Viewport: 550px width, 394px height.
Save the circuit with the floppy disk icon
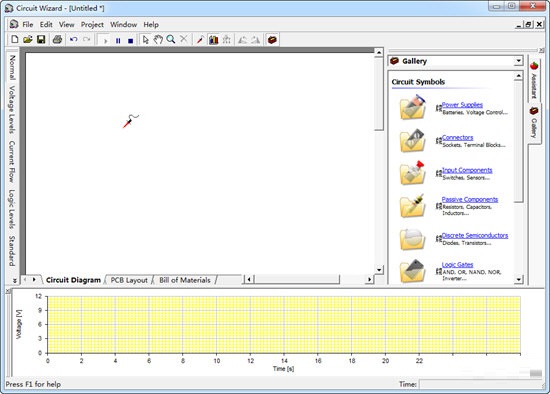pos(41,39)
